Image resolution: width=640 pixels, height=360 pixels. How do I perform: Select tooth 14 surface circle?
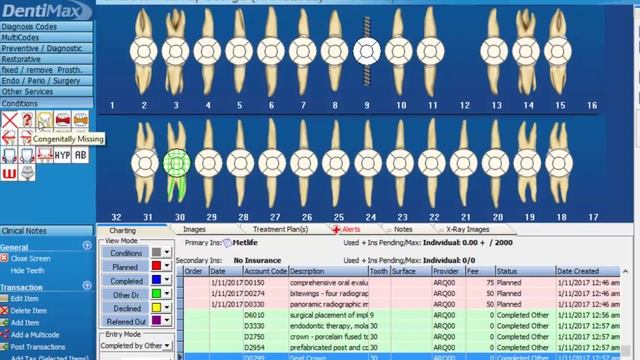pos(526,51)
